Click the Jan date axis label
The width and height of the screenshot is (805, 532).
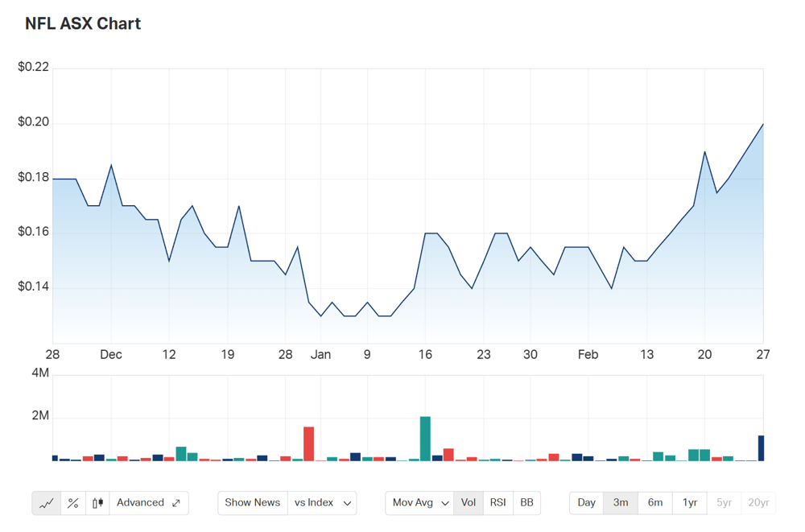[x=321, y=354]
